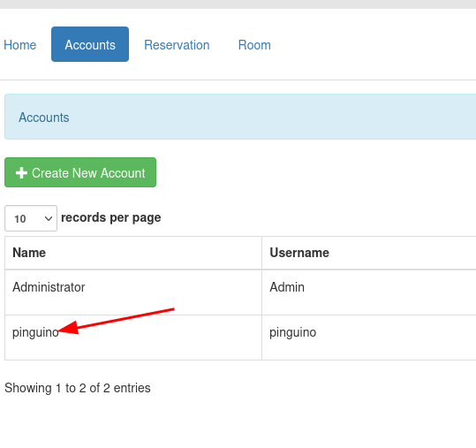Click the gray bar at top
The width and height of the screenshot is (476, 448).
238,4
